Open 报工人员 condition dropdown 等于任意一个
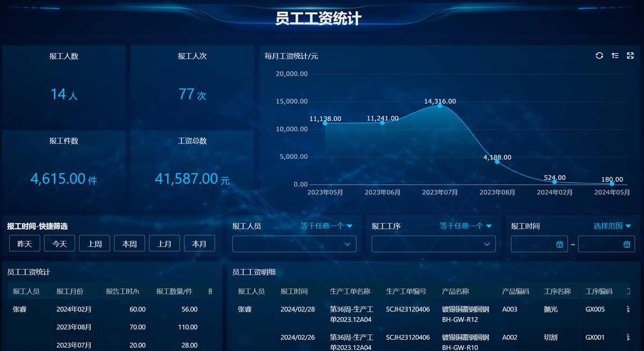 click(x=326, y=226)
